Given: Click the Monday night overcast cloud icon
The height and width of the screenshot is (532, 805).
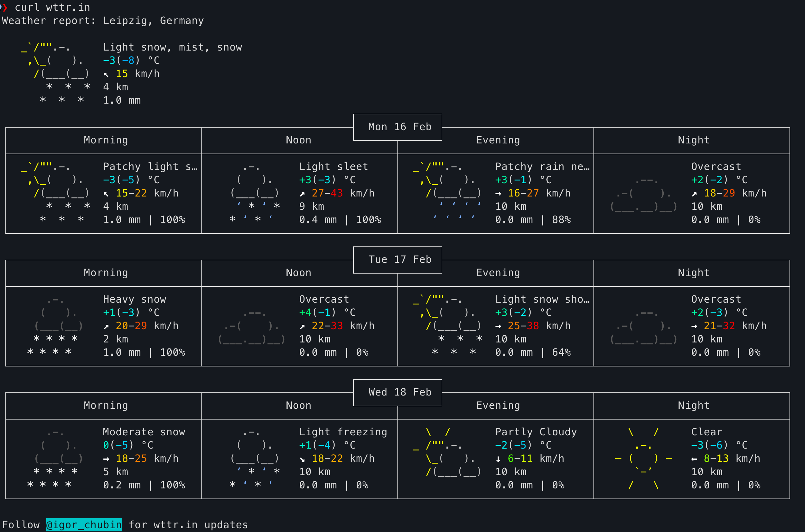Looking at the screenshot, I should point(643,197).
